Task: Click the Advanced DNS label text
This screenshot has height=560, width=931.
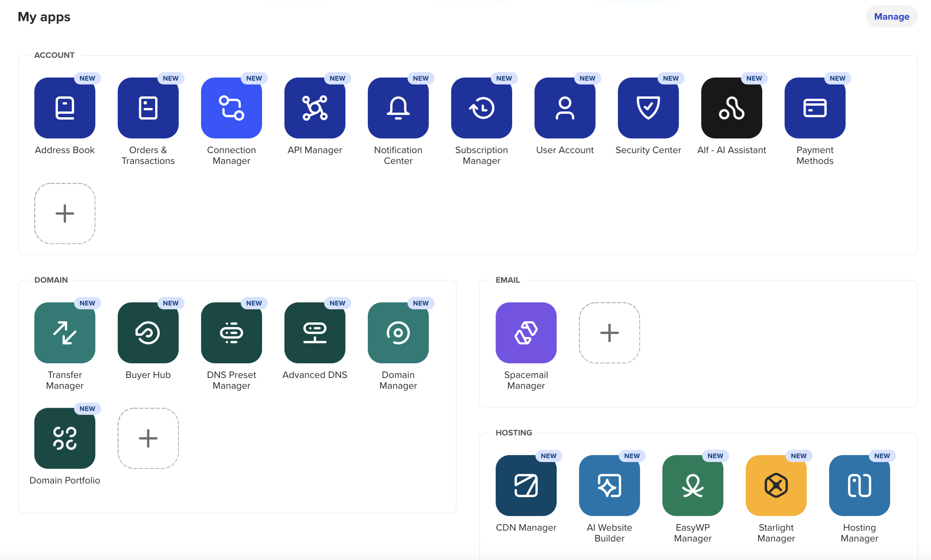Action: pyautogui.click(x=315, y=375)
